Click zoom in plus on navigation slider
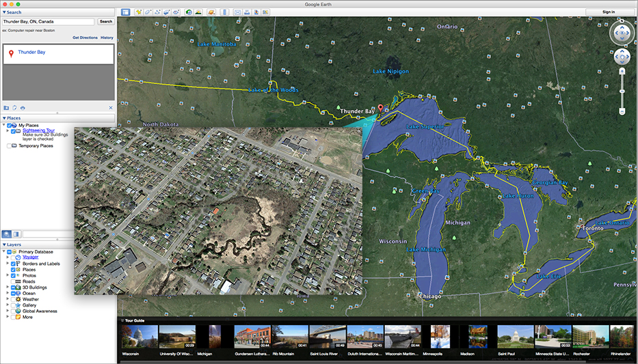This screenshot has width=638, height=364. 622,72
